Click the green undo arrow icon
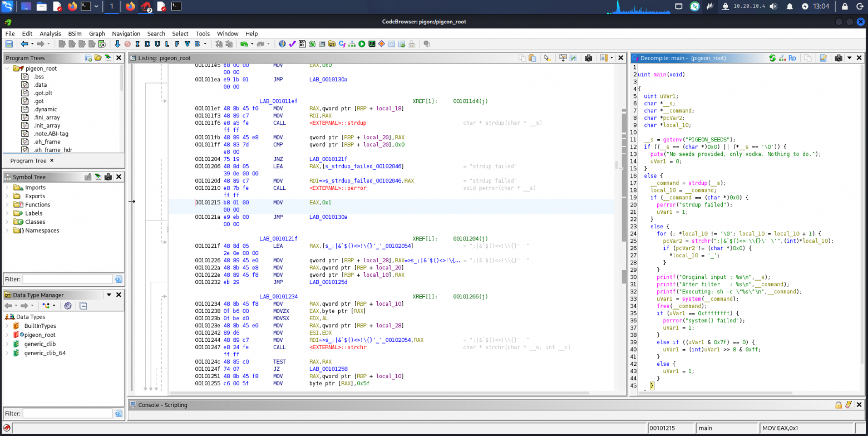The image size is (868, 436). [244, 43]
